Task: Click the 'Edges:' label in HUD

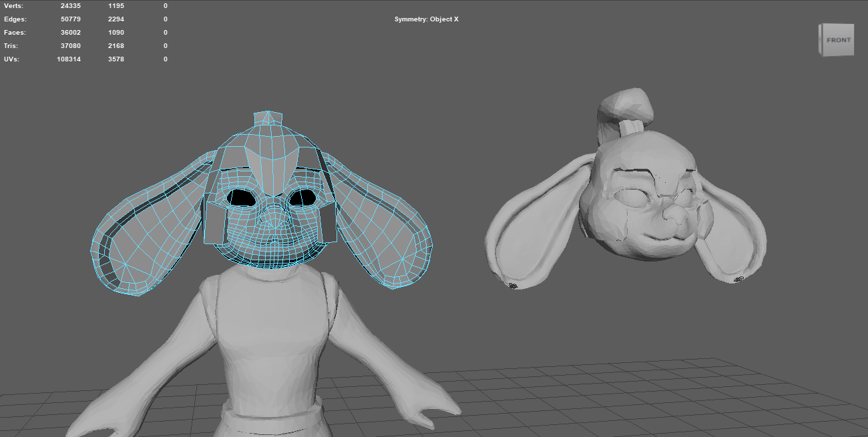Action: [x=15, y=19]
